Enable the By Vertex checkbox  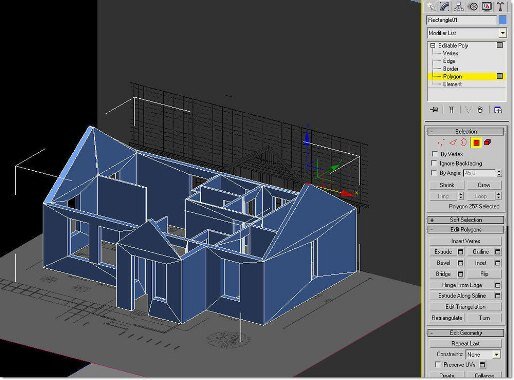(x=434, y=154)
